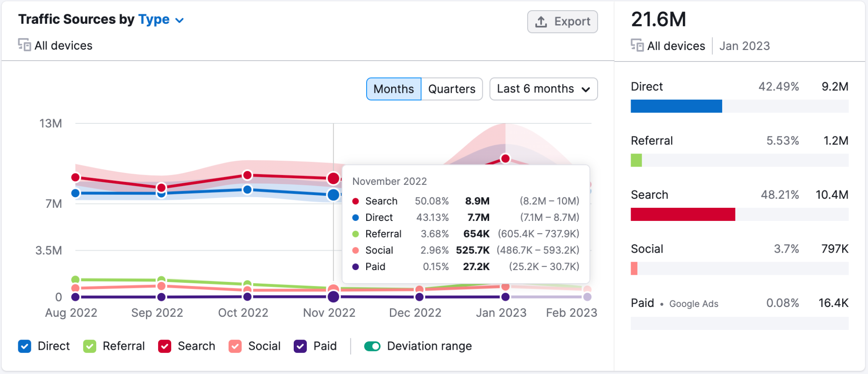Click the Search 8.9M value in the tooltip
This screenshot has height=374, width=868.
(477, 201)
